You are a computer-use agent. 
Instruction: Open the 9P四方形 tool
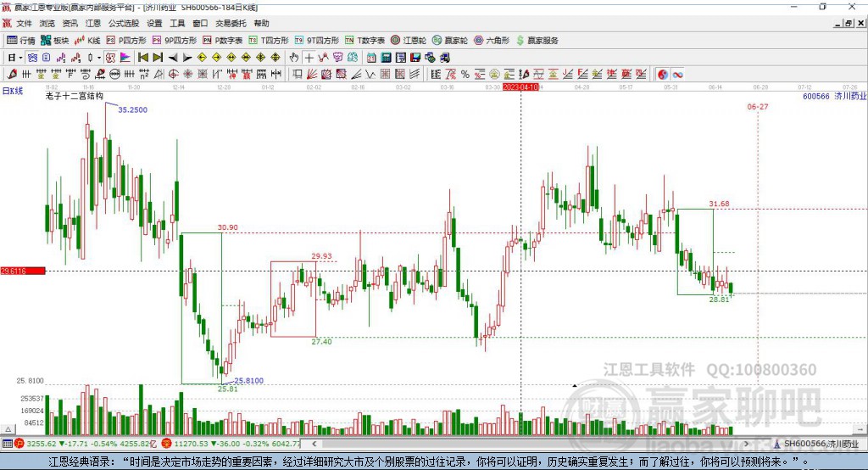175,41
